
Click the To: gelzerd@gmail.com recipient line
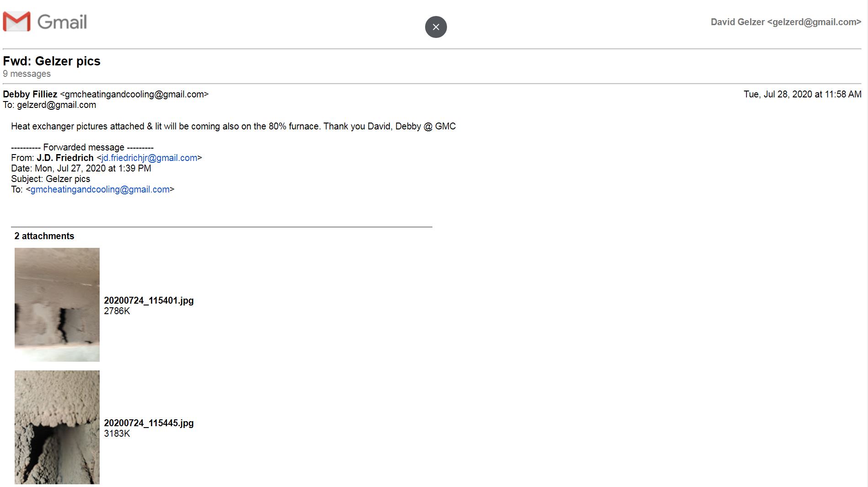49,105
